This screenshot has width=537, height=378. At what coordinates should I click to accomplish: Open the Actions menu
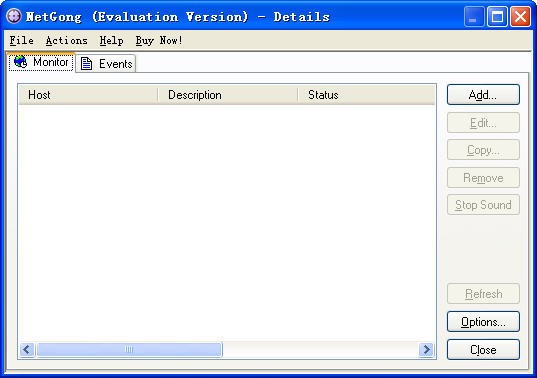tap(67, 40)
